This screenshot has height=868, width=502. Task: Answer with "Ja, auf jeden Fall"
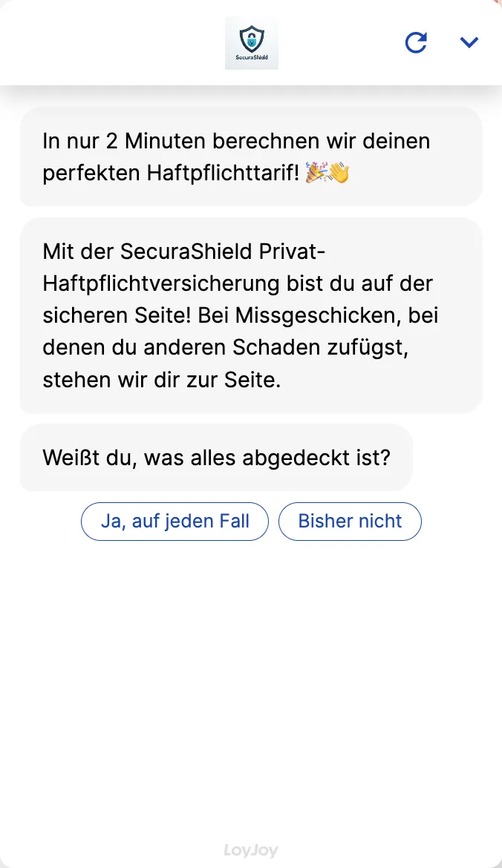[175, 522]
